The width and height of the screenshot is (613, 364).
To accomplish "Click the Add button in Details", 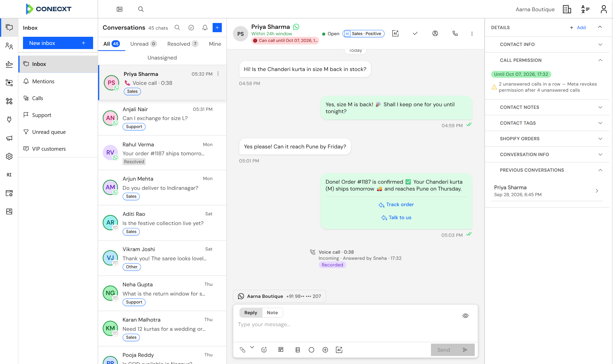I will 578,28.
